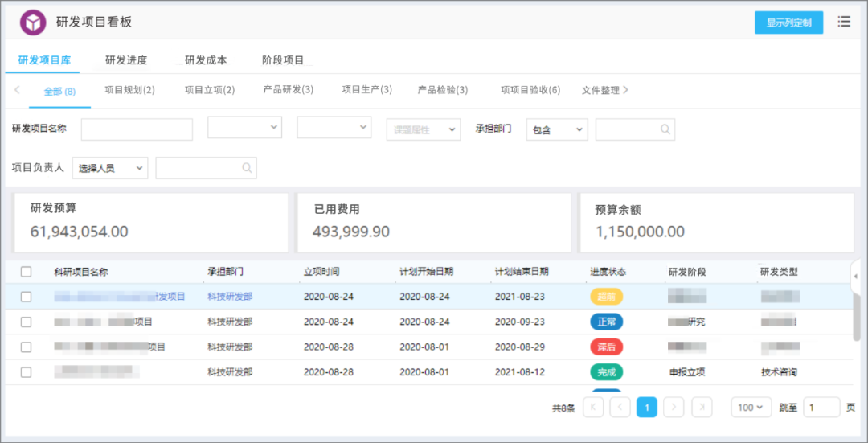
Task: Click the vertical table scrollbar
Action: point(857,316)
